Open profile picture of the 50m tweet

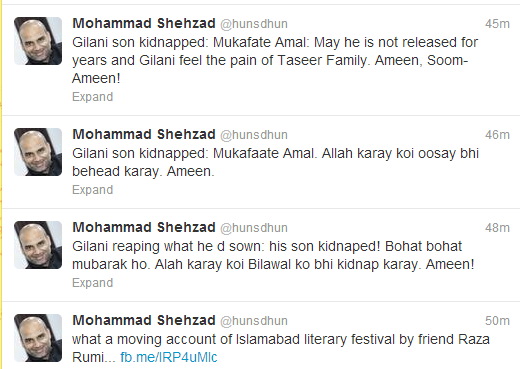pyautogui.click(x=38, y=338)
